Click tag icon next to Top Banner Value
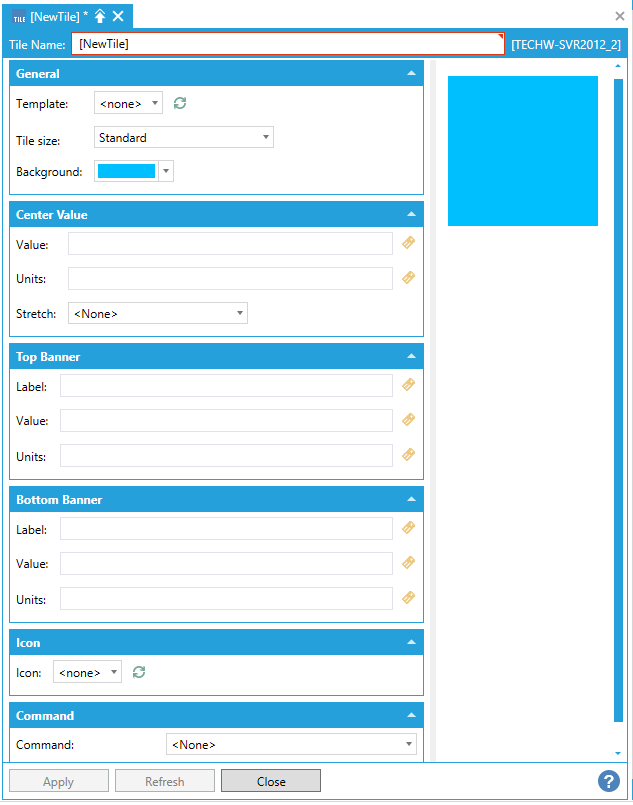 [408, 420]
